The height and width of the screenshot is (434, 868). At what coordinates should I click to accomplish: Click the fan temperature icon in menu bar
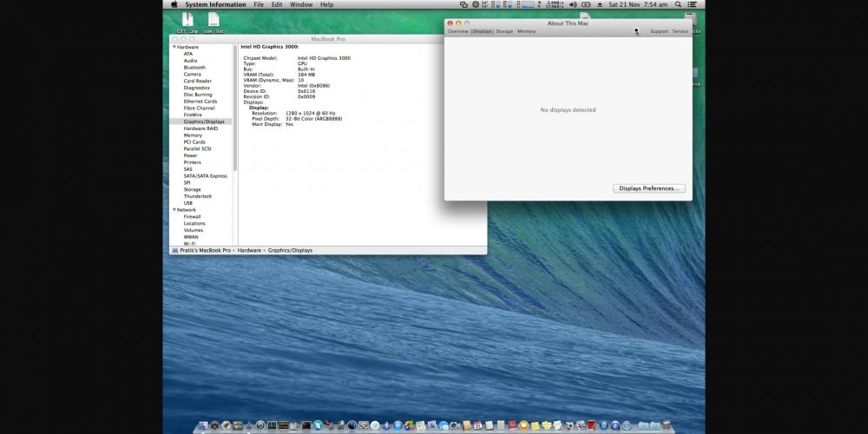476,4
